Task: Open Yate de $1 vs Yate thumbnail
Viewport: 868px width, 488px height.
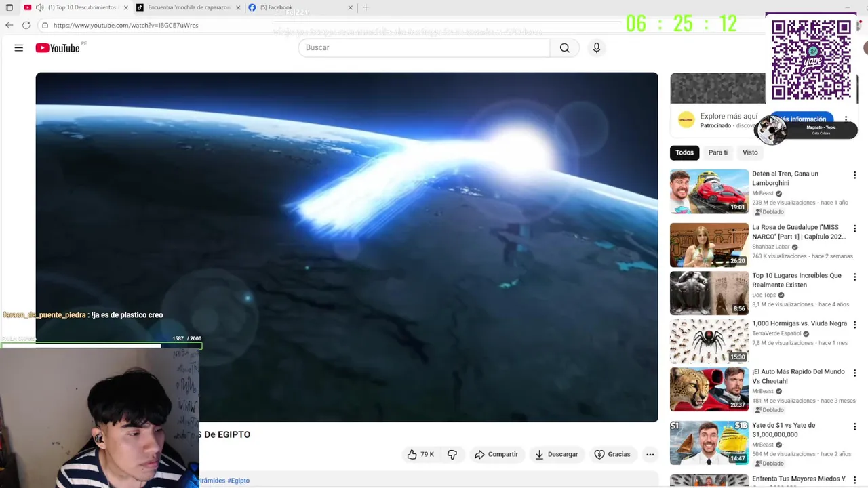Action: 709,443
